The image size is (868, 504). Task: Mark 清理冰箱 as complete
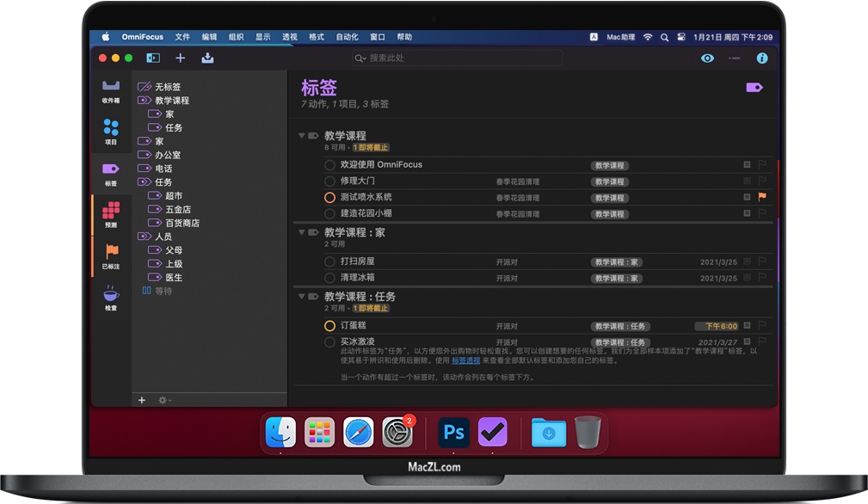pos(329,278)
